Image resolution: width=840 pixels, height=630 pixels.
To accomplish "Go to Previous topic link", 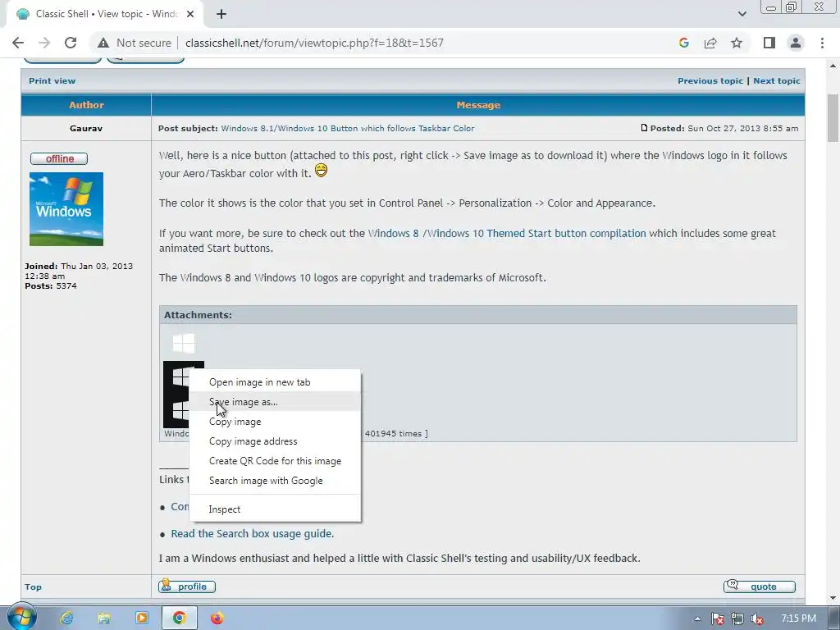I will click(710, 81).
